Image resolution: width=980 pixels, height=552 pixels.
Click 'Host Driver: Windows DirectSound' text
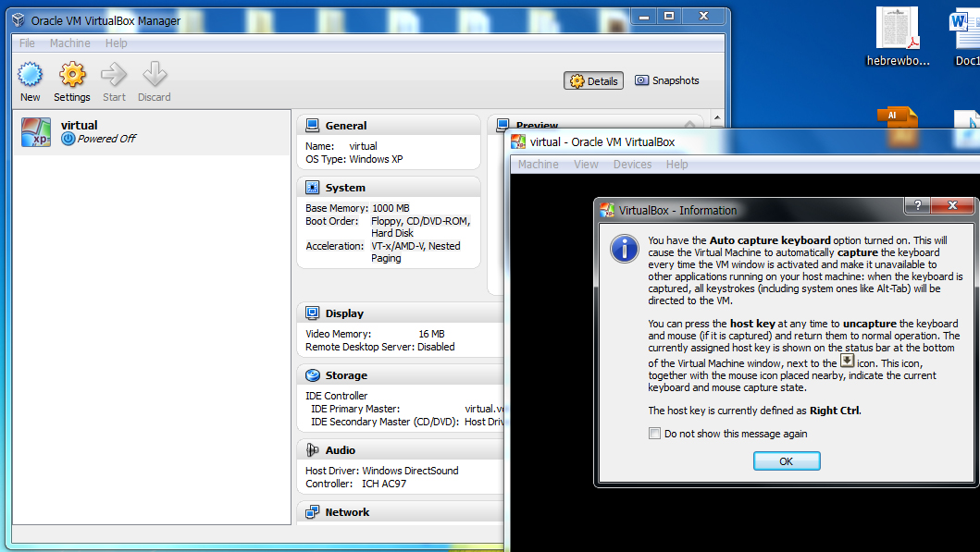pos(382,471)
